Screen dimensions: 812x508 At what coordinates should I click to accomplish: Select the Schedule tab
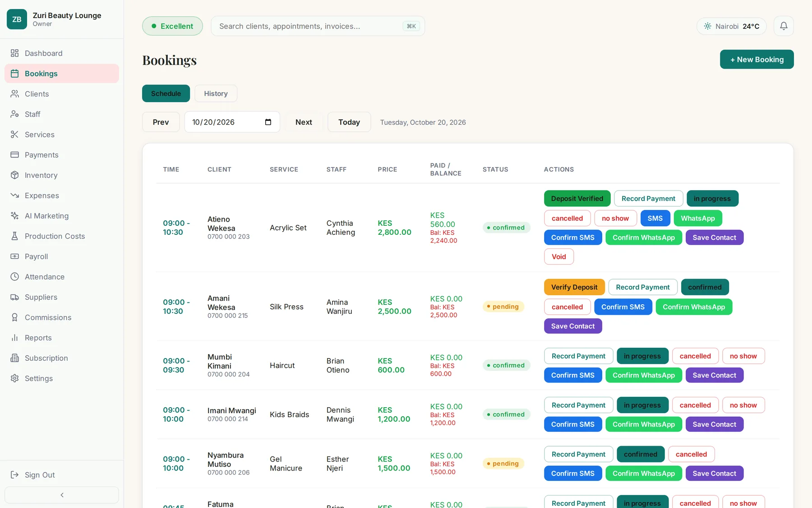point(166,93)
